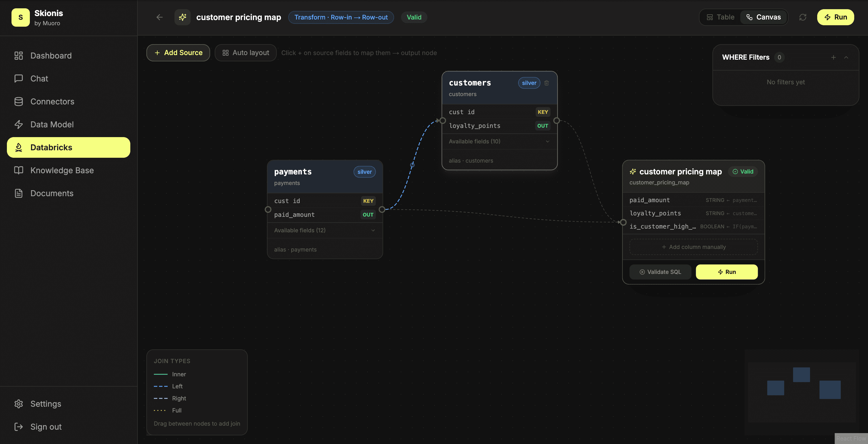Click OUT badge on loyalty_points field
Viewport: 868px width, 444px height.
[542, 126]
